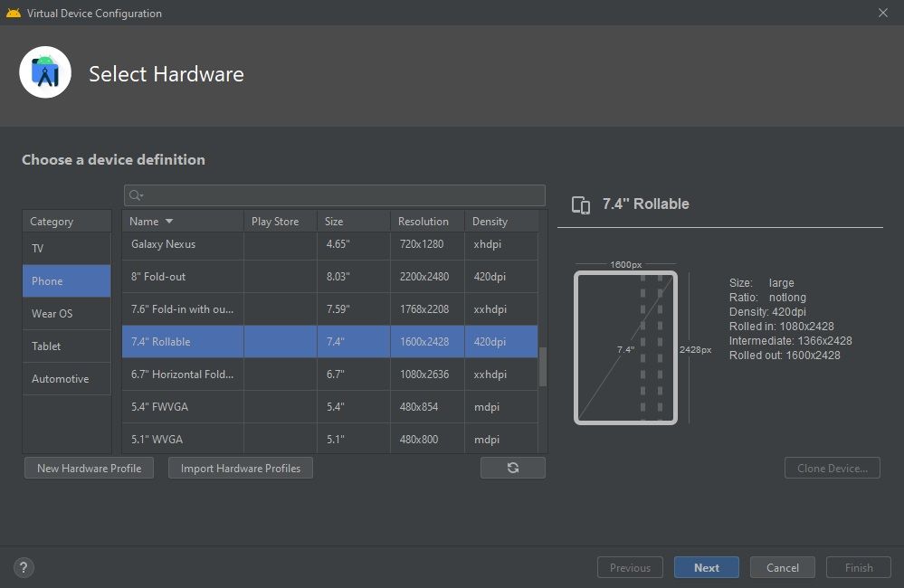Create a New Hardware Profile
Viewport: 904px width, 588px height.
[89, 467]
